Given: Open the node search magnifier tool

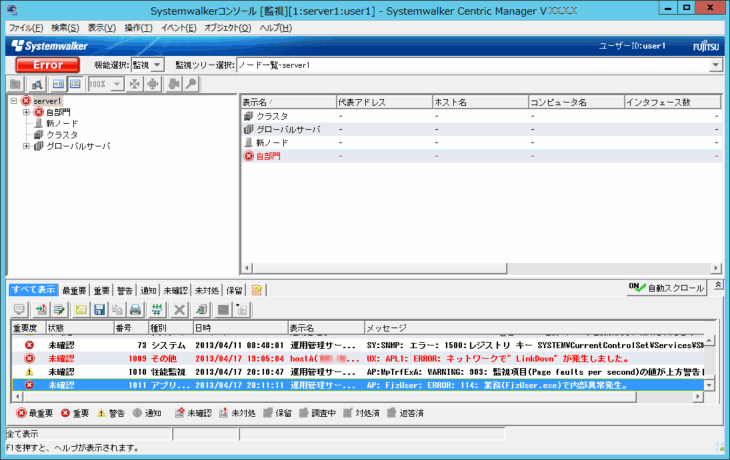Looking at the screenshot, I should 36,84.
